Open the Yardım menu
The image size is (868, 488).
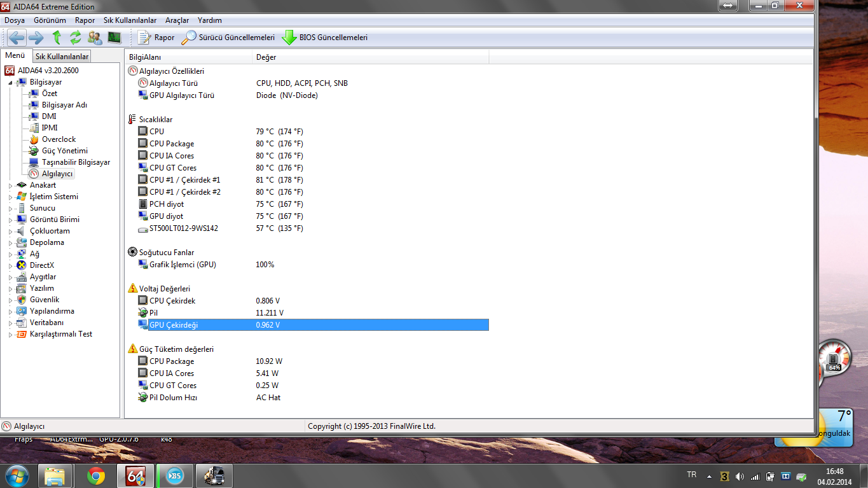coord(210,20)
